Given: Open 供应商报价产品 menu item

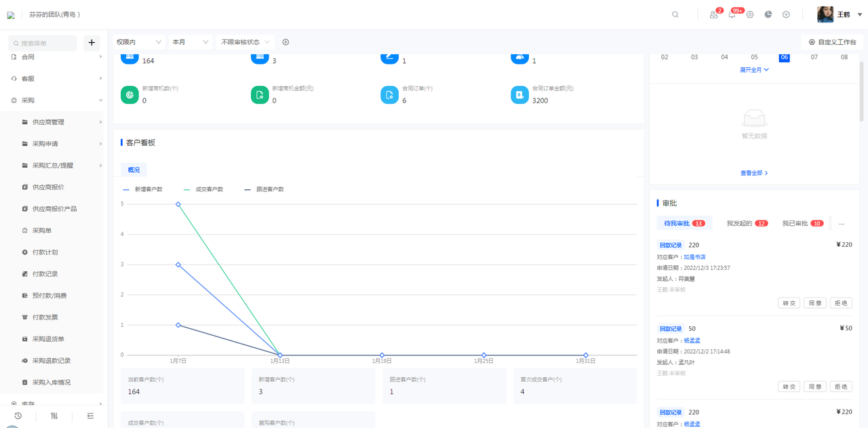Looking at the screenshot, I should click(x=54, y=209).
